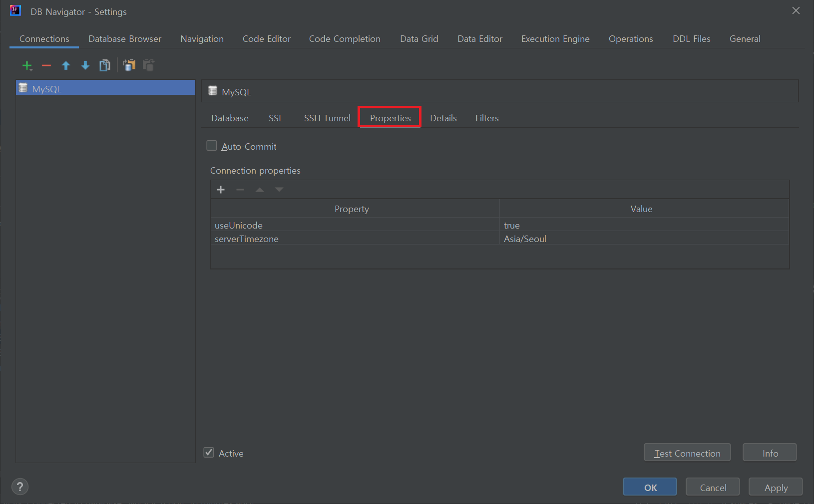Click the Info button
This screenshot has height=504, width=814.
coord(770,453)
